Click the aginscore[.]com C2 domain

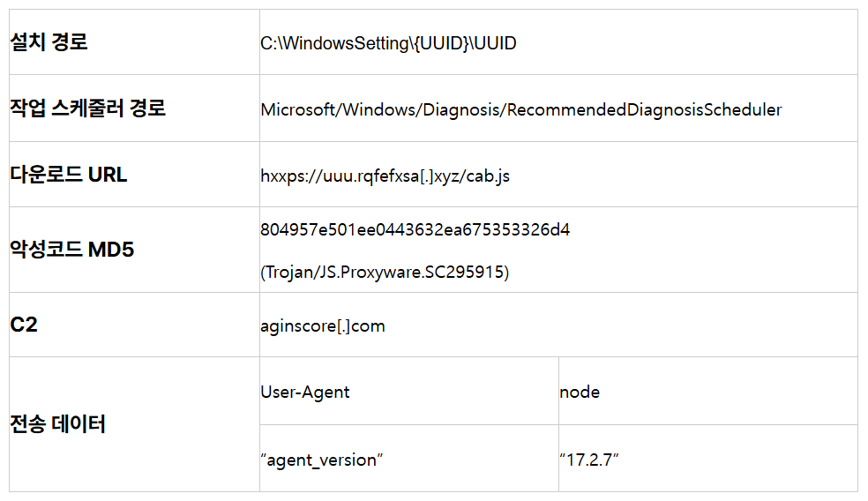click(x=323, y=326)
